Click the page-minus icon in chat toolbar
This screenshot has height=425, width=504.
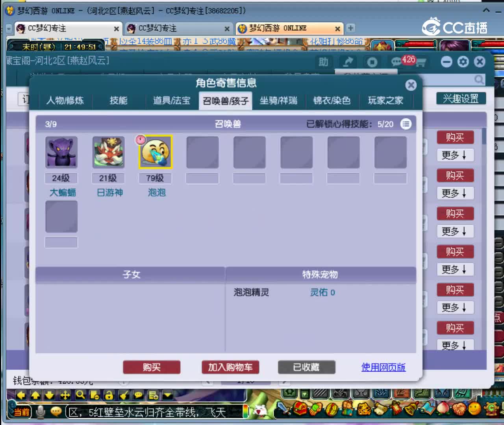[94, 395]
